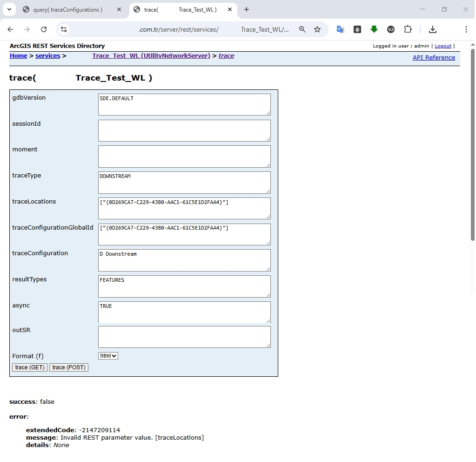The height and width of the screenshot is (462, 476).
Task: Click inside the traceType input field
Action: click(184, 182)
